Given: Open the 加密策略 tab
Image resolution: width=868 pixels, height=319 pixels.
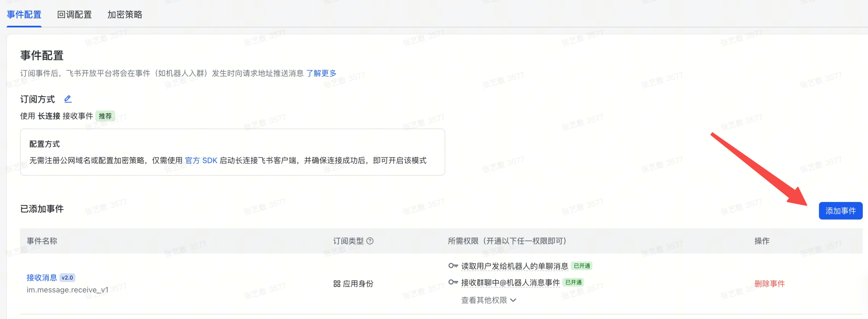Looking at the screenshot, I should [x=125, y=15].
